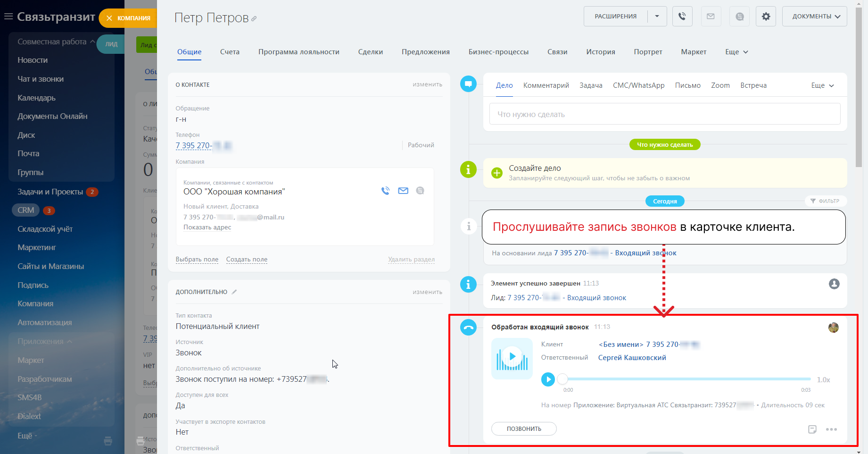
Task: Expand Еще in the activity type tabs
Action: 823,85
